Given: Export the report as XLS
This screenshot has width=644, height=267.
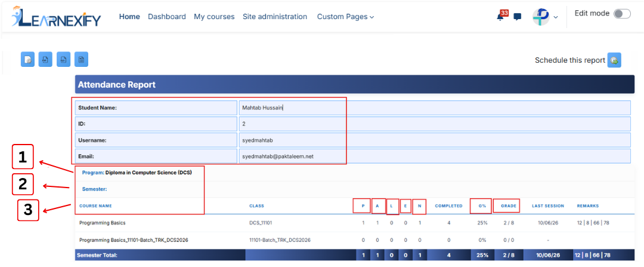Looking at the screenshot, I should (x=63, y=60).
